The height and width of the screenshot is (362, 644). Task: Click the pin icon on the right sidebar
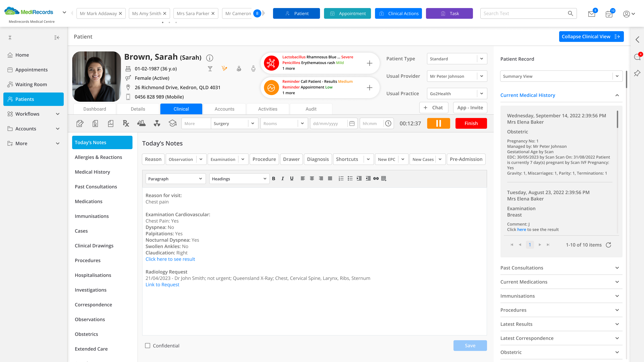(637, 73)
